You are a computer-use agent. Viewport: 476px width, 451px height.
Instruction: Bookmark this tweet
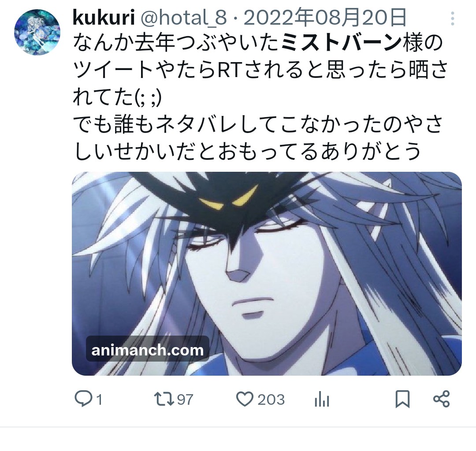tap(402, 399)
